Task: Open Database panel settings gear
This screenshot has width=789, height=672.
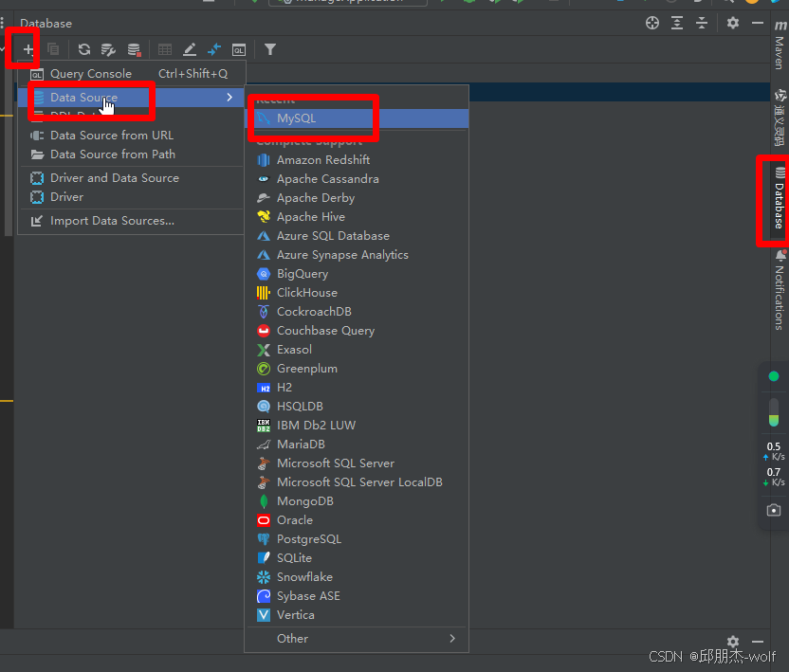Action: [x=733, y=23]
